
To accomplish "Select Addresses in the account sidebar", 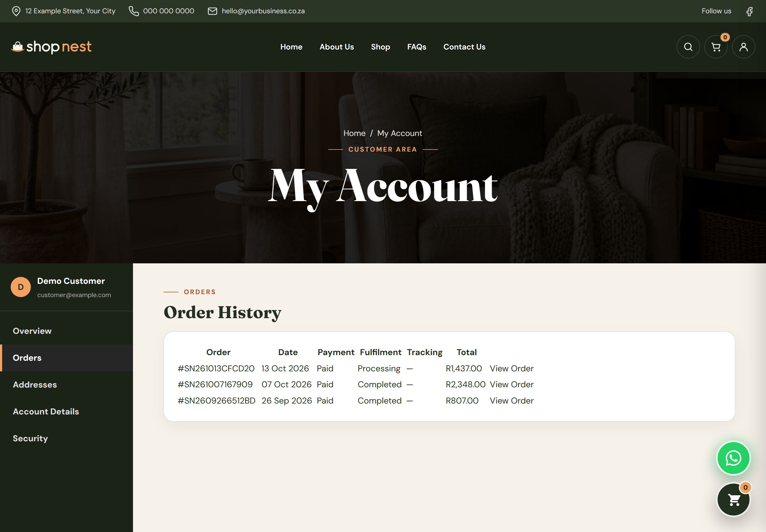I will (66, 385).
